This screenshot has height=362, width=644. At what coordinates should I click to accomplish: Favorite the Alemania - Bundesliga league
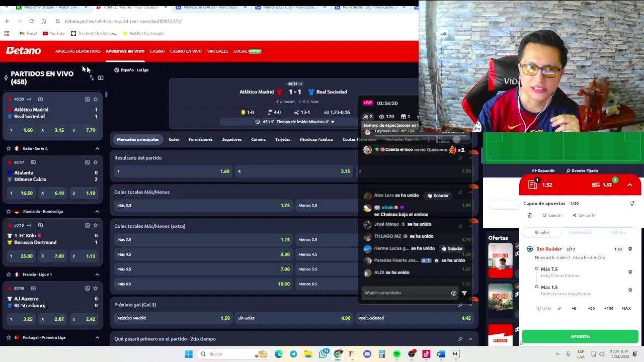point(9,211)
